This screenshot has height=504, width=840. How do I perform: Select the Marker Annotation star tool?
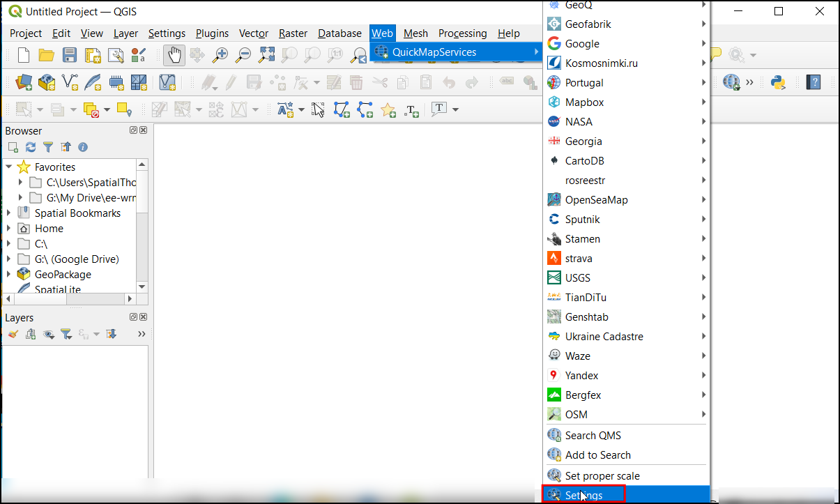pyautogui.click(x=388, y=109)
